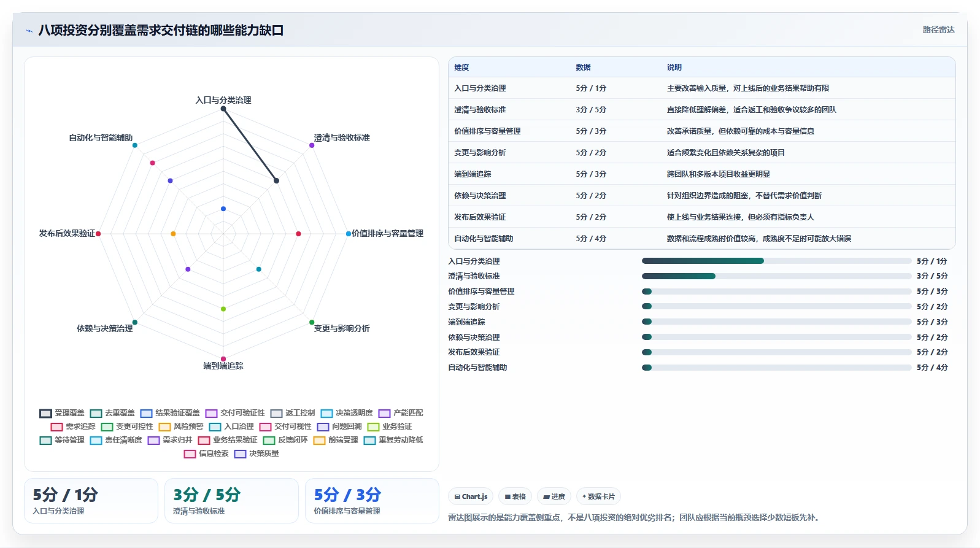
Task: Click the 维度 column header
Action: click(x=461, y=68)
